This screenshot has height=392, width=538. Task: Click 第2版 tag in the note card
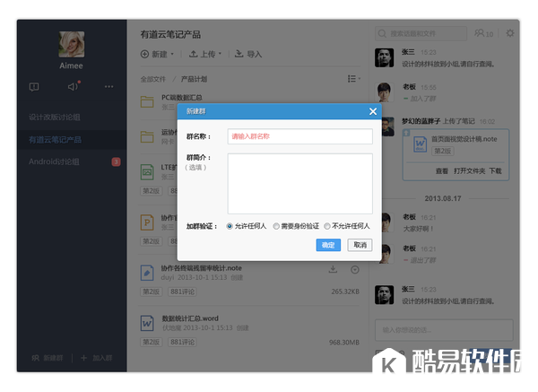[x=443, y=151]
